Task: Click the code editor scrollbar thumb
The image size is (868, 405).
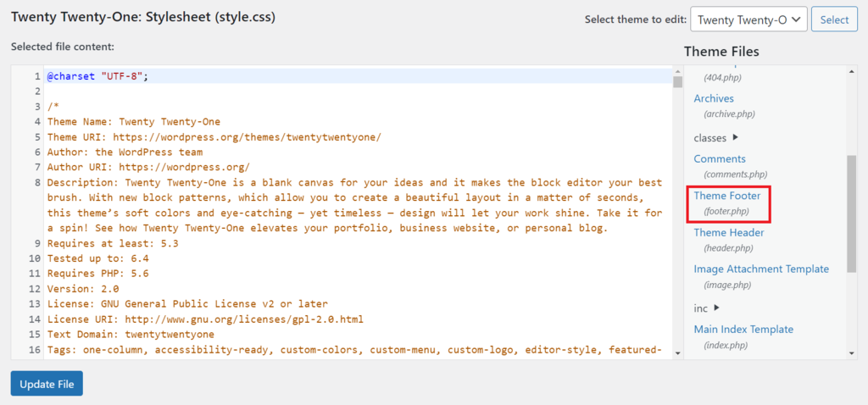Action: [677, 82]
